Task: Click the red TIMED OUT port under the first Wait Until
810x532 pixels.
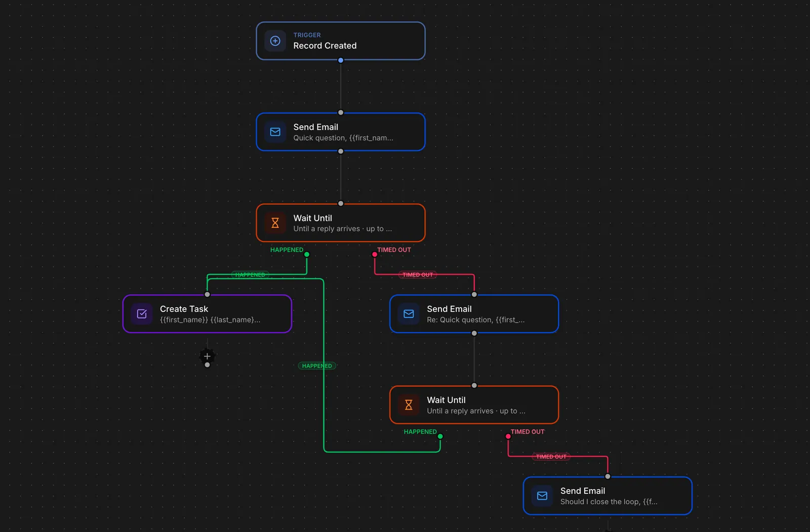Action: [x=375, y=255]
